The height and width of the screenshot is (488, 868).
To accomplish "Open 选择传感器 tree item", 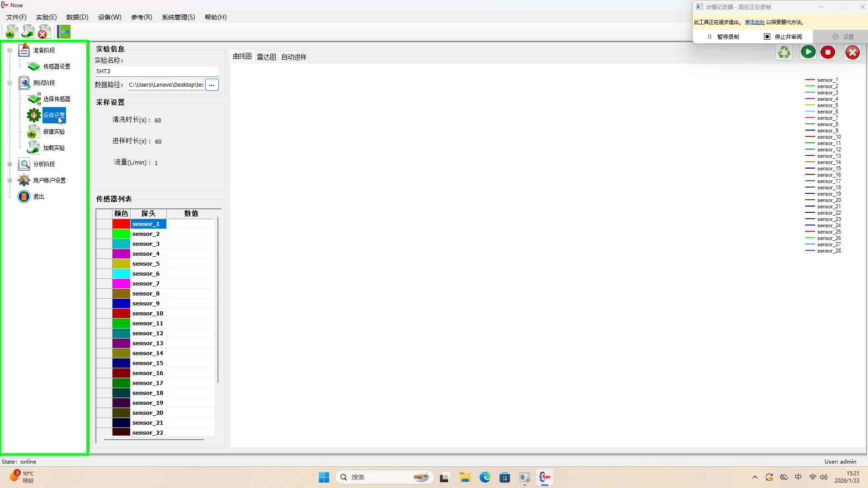I will (x=57, y=99).
